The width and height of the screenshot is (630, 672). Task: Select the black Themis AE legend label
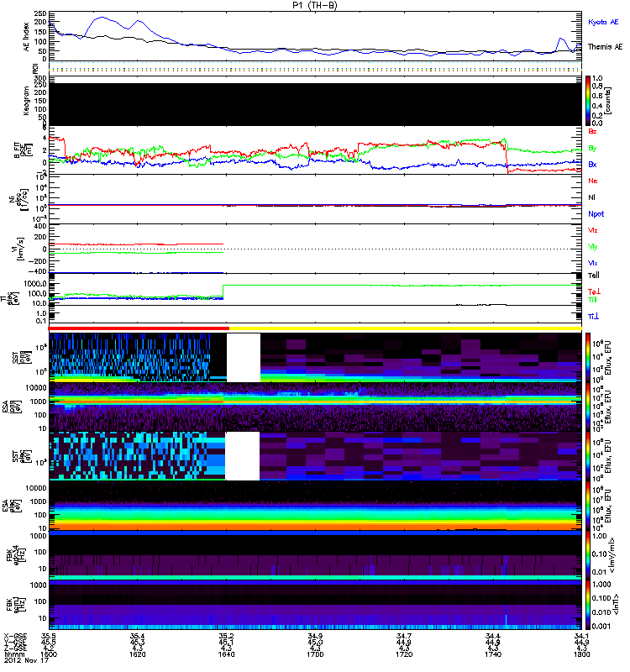coord(605,47)
